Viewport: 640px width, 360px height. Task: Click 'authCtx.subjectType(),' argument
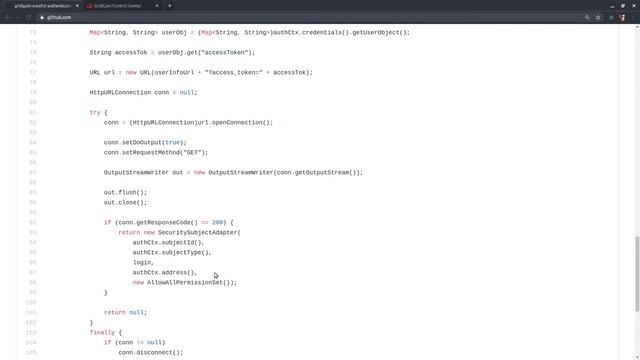(172, 253)
